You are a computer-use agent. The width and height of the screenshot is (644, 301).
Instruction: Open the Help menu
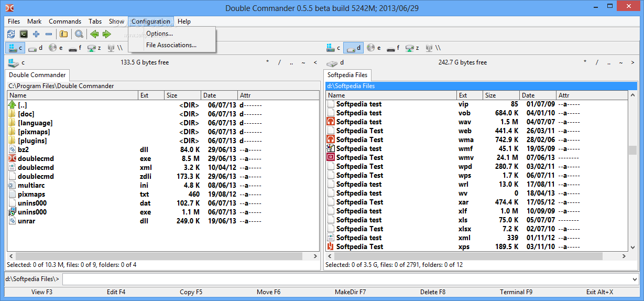pos(184,21)
